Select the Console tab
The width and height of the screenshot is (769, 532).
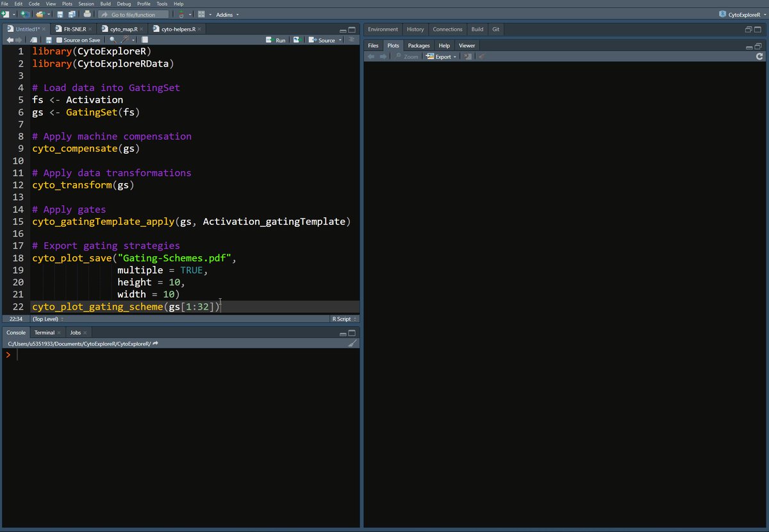[x=16, y=333]
